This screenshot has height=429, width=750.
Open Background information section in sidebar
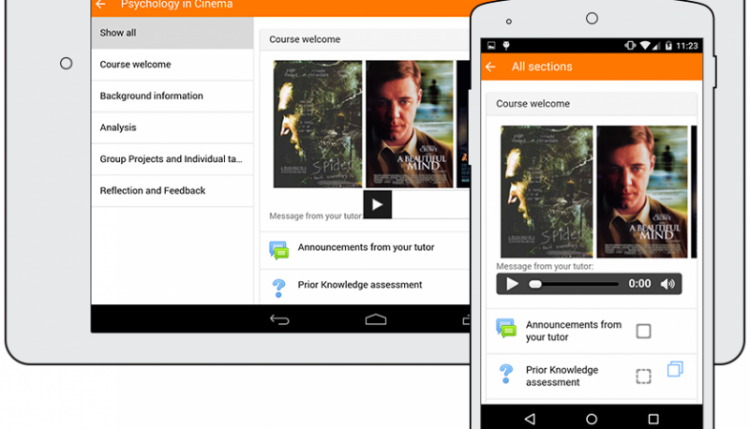pyautogui.click(x=172, y=96)
